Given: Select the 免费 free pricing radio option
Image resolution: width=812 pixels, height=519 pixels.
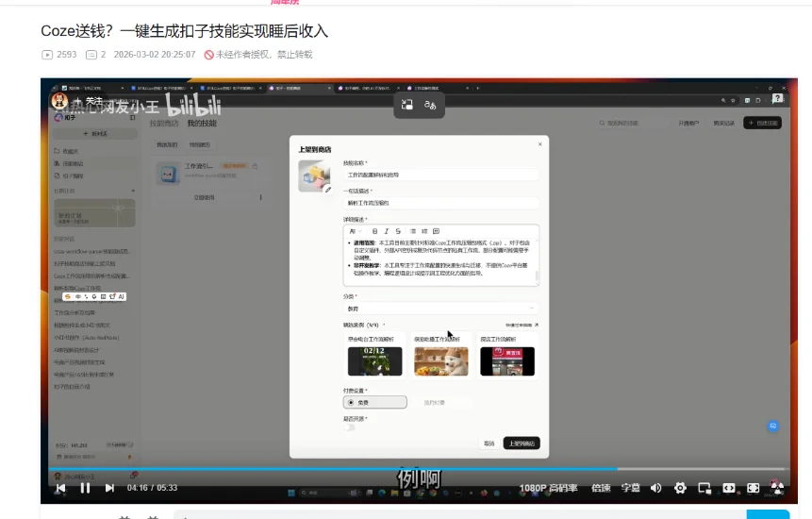Looking at the screenshot, I should [x=375, y=402].
